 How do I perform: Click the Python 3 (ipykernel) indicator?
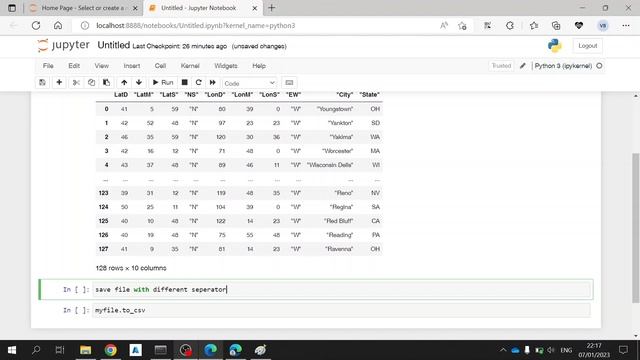tap(563, 66)
